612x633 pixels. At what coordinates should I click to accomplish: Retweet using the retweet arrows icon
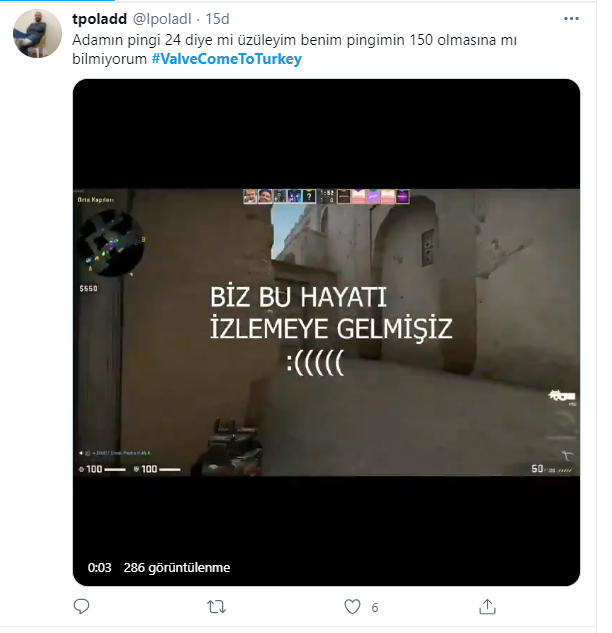click(x=216, y=607)
